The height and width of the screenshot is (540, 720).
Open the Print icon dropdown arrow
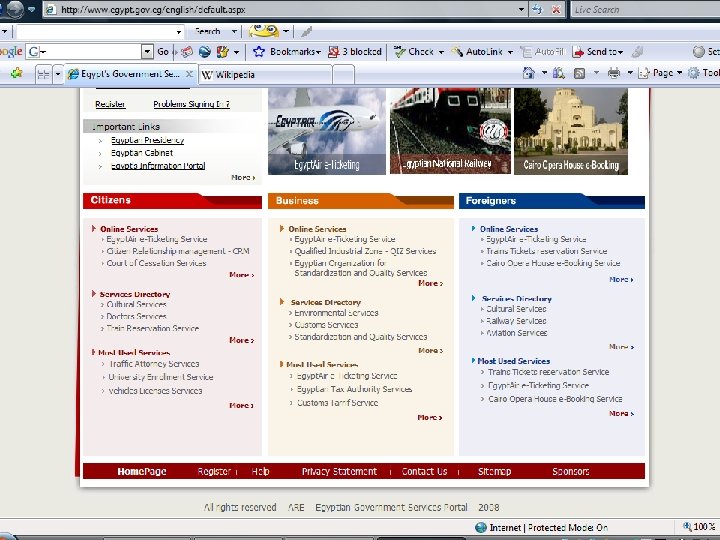tap(630, 73)
